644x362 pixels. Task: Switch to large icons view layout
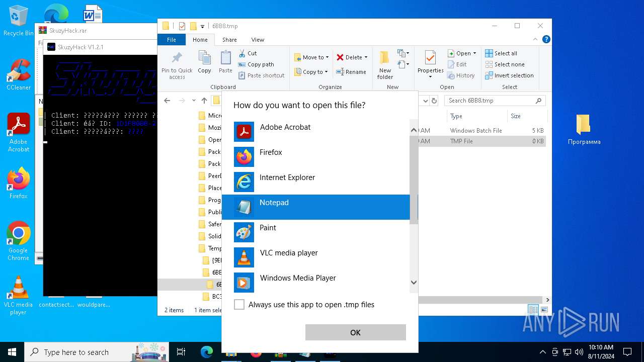(544, 310)
